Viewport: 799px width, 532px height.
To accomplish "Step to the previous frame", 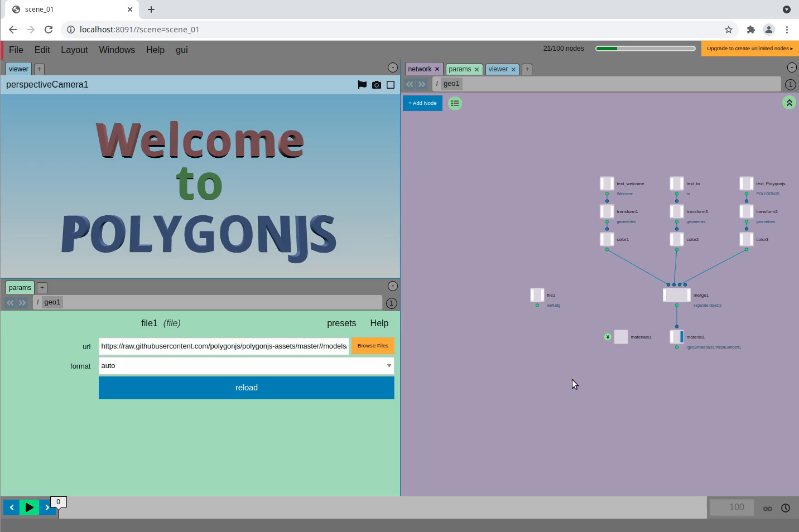I will coord(12,507).
